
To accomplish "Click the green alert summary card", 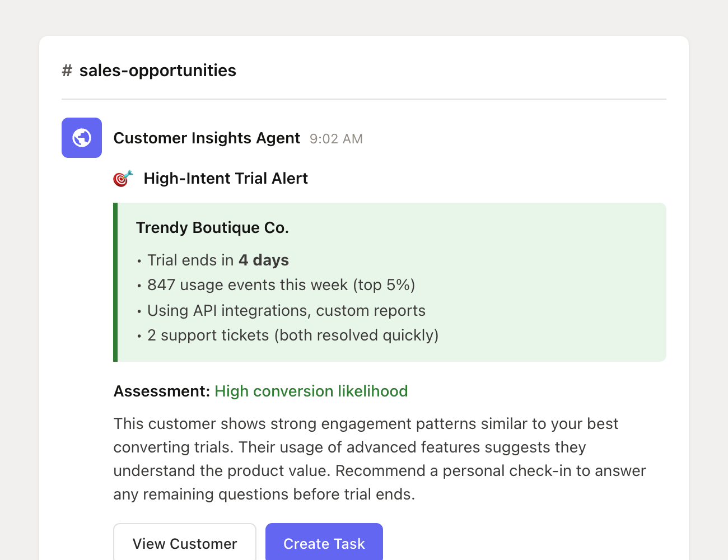I will [x=390, y=282].
